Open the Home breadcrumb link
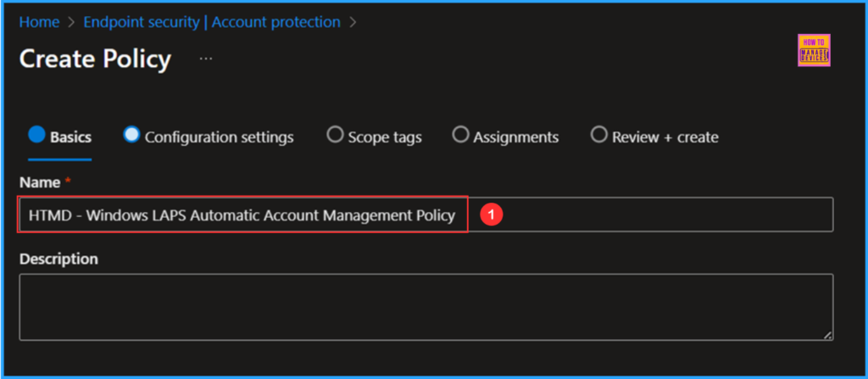The height and width of the screenshot is (379, 868). 39,22
